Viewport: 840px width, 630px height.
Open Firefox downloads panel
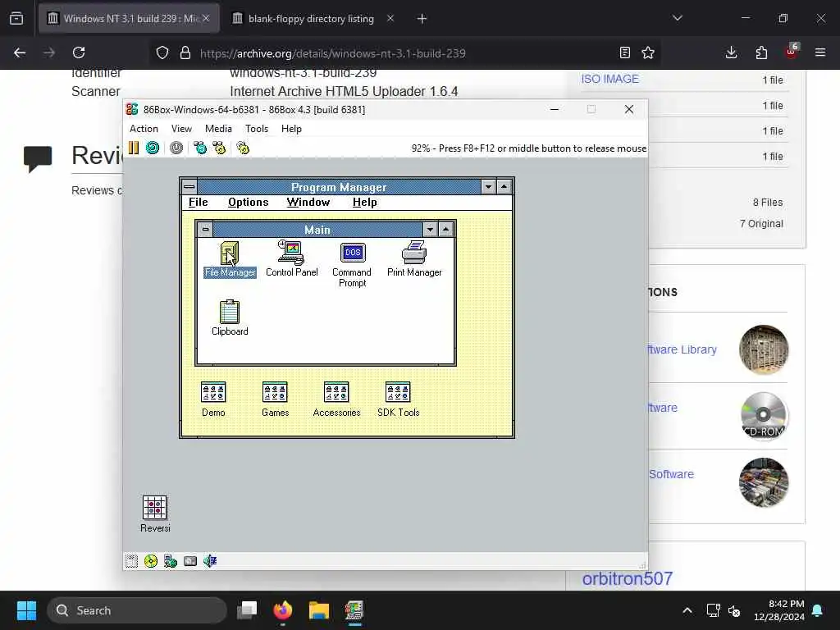(731, 52)
